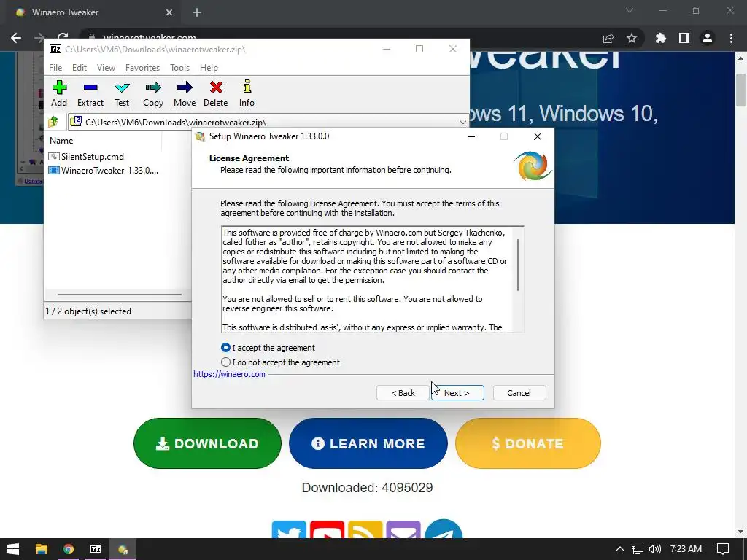Open the Edit menu in 7-Zip
747x560 pixels.
80,68
